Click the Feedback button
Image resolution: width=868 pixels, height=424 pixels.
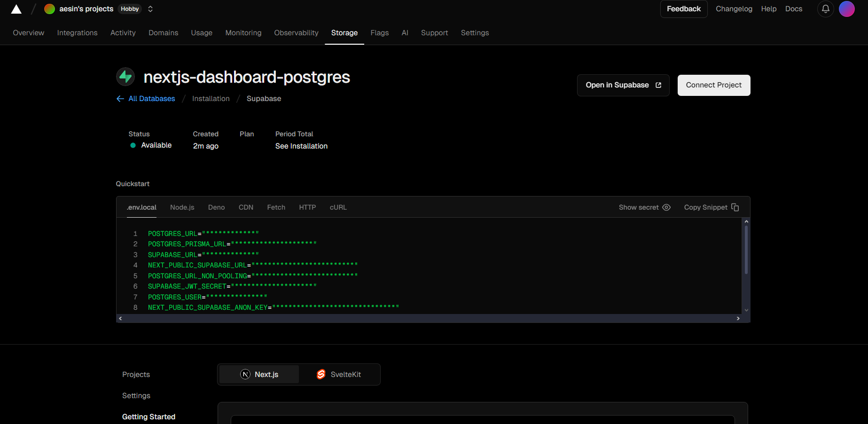[683, 9]
